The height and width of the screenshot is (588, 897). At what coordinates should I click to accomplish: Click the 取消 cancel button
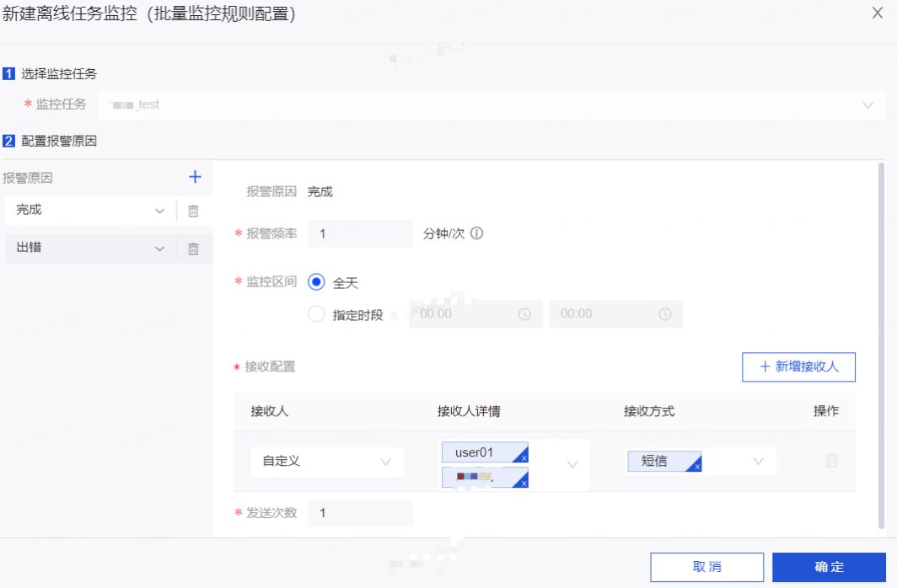(x=706, y=567)
